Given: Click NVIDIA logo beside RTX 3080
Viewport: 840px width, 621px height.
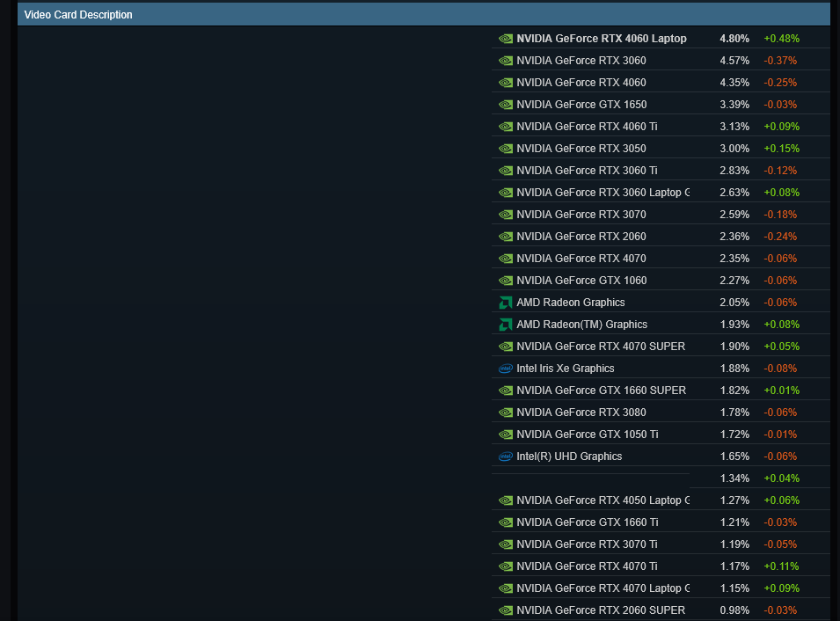Looking at the screenshot, I should 506,412.
